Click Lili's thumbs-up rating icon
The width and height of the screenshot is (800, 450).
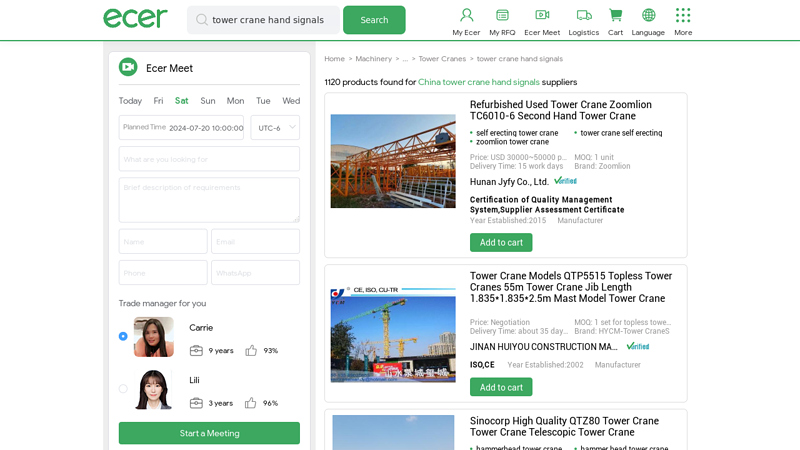click(x=250, y=403)
